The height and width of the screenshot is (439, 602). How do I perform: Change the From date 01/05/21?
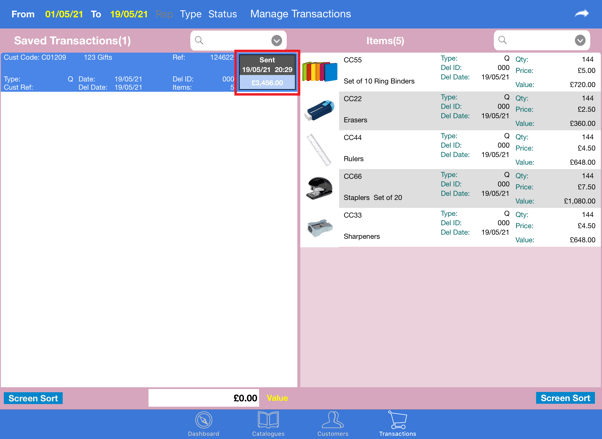[64, 14]
